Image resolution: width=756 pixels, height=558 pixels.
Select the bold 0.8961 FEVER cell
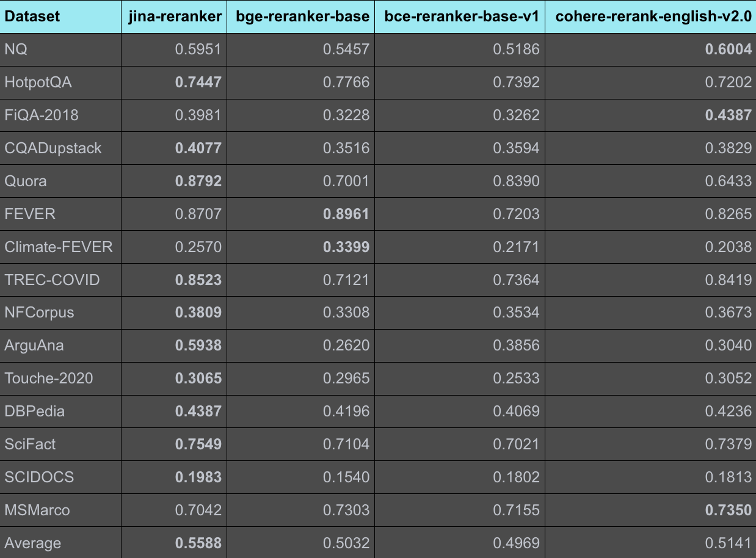[x=346, y=214]
